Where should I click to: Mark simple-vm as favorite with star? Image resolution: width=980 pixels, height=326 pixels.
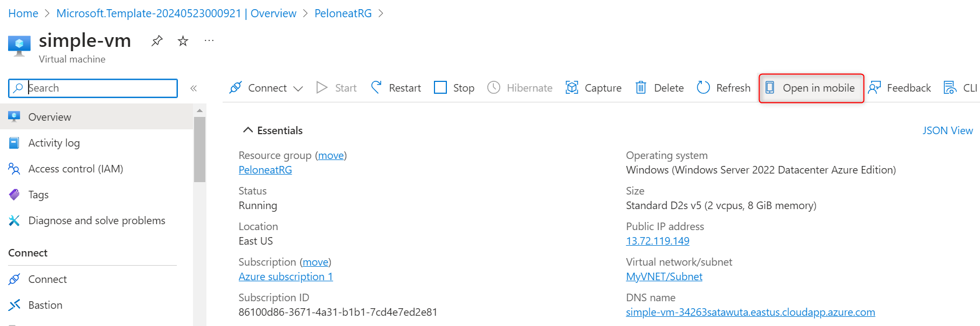[183, 41]
